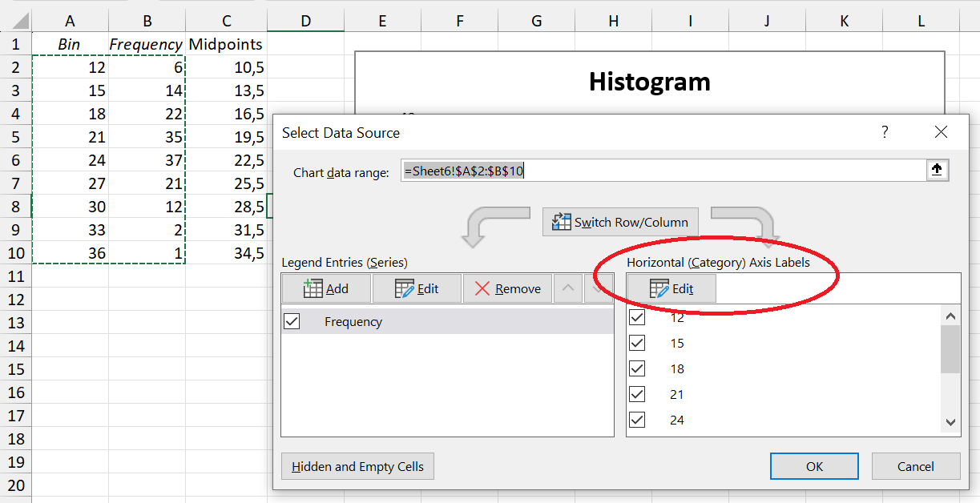980x503 pixels.
Task: Edit the horizontal axis labels
Action: [x=671, y=289]
